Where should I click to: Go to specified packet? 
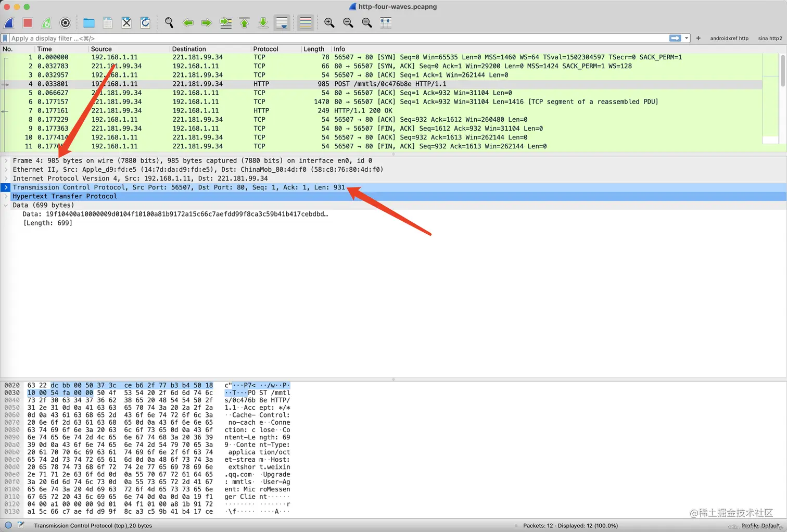pos(225,22)
